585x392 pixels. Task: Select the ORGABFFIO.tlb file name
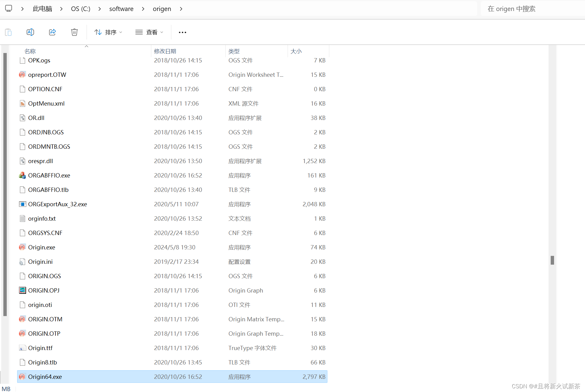48,190
